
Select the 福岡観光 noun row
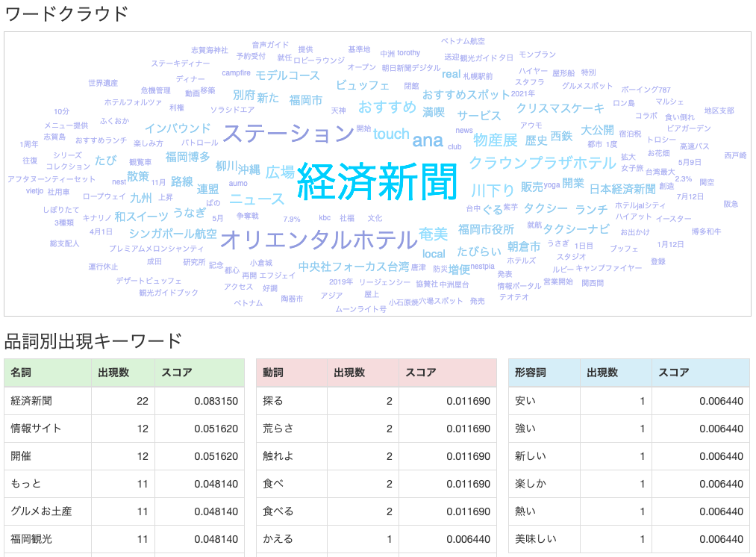coord(125,538)
